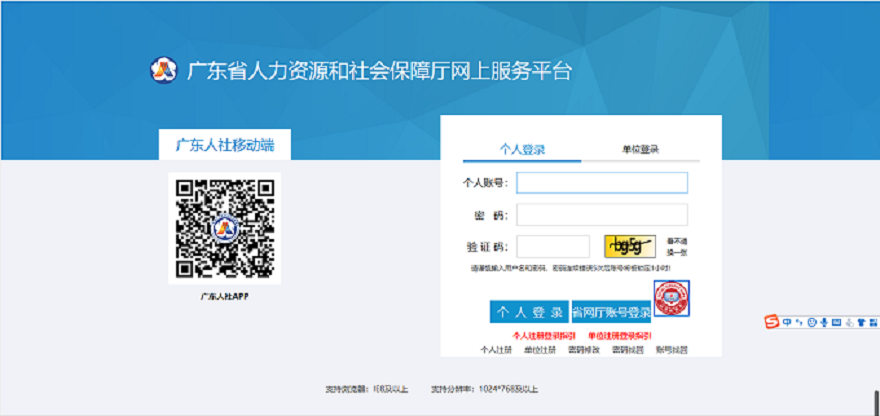Click the Sogou input method S logo
Screen dimensions: 880x416
772,322
